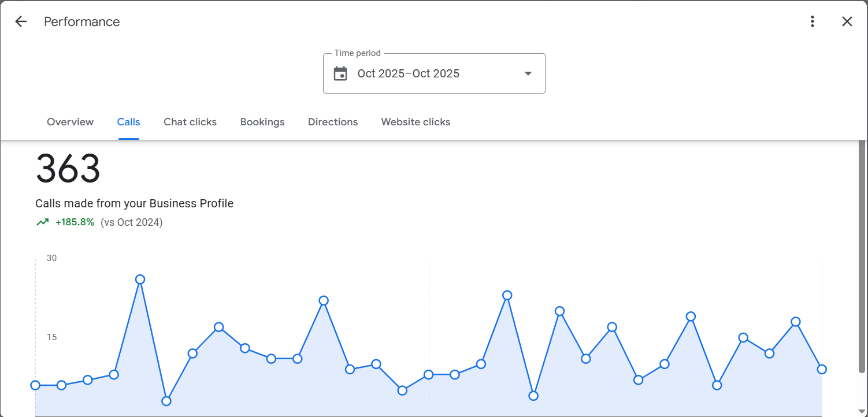
Task: Close the Performance panel
Action: pyautogui.click(x=847, y=22)
